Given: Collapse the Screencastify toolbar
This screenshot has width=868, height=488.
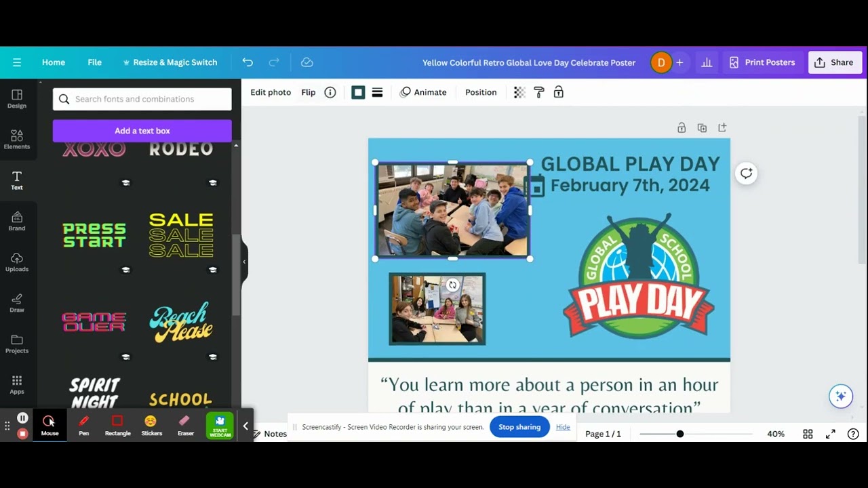Looking at the screenshot, I should [245, 426].
